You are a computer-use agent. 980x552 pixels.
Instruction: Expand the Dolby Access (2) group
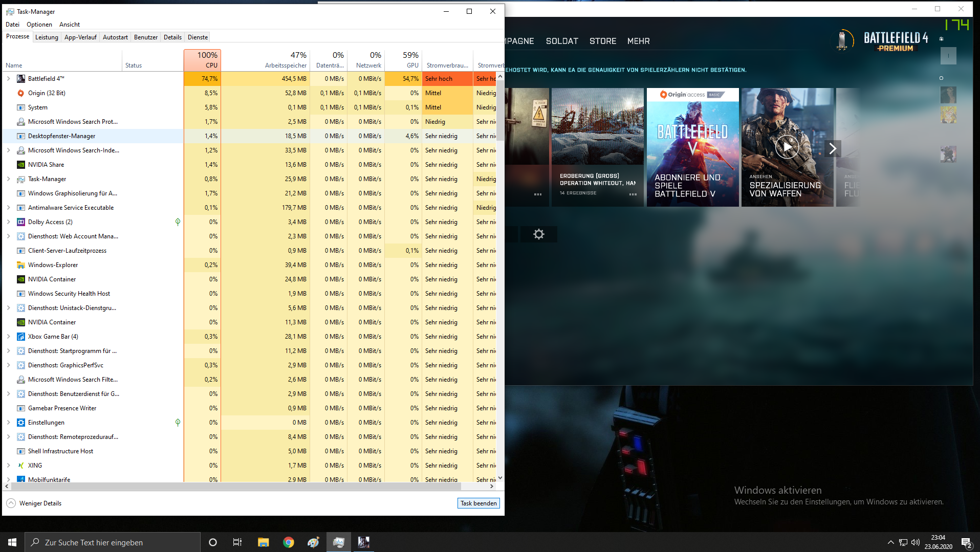click(8, 222)
